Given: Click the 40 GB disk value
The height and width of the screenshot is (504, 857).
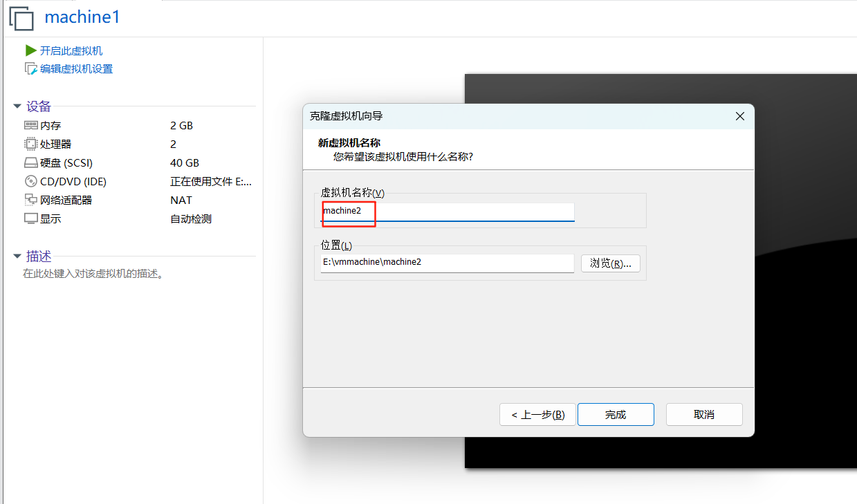Looking at the screenshot, I should 185,163.
